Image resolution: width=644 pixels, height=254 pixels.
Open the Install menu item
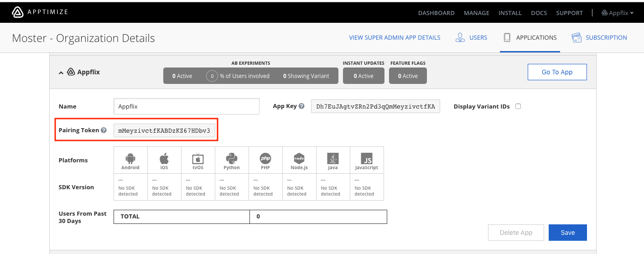pyautogui.click(x=510, y=13)
